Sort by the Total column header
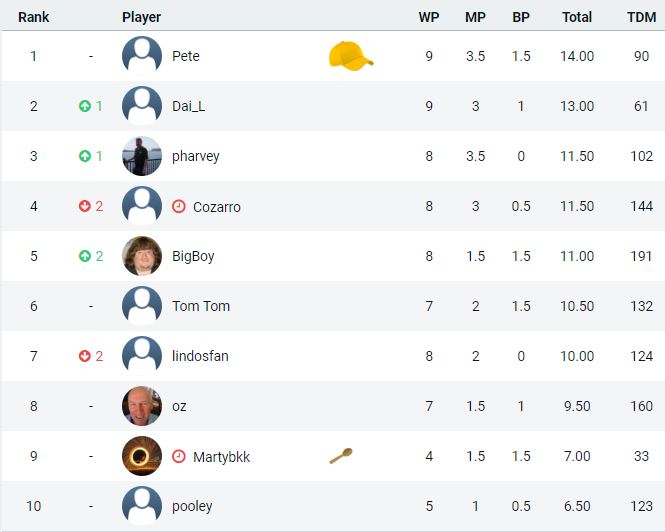The image size is (665, 532). tap(577, 17)
